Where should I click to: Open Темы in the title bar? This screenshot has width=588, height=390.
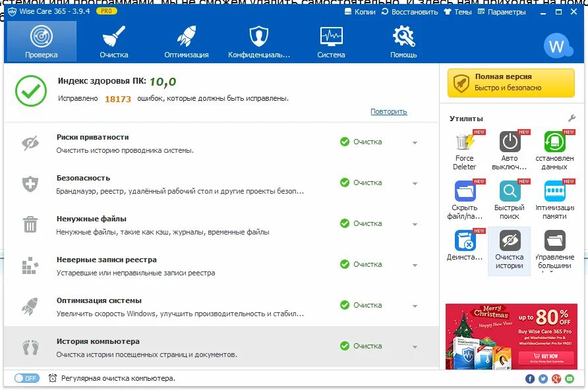458,12
